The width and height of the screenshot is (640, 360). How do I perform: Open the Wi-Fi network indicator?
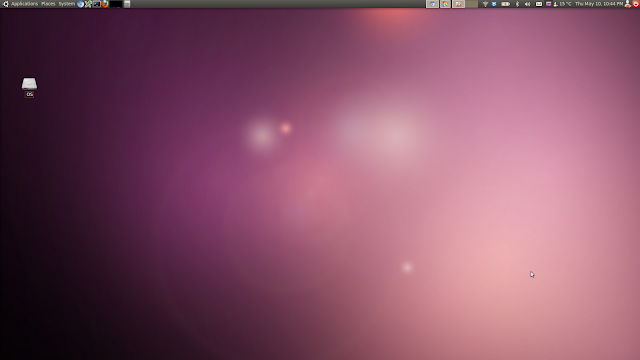tap(485, 4)
